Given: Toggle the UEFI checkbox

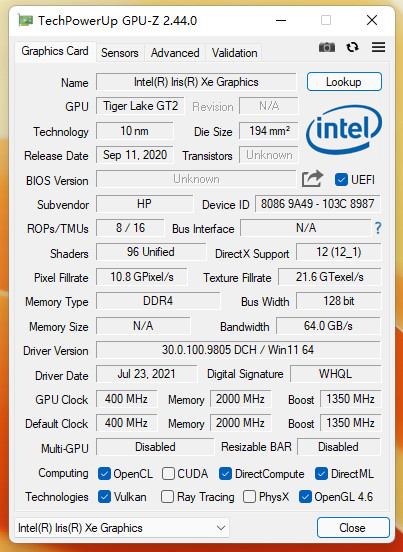Looking at the screenshot, I should click(341, 180).
